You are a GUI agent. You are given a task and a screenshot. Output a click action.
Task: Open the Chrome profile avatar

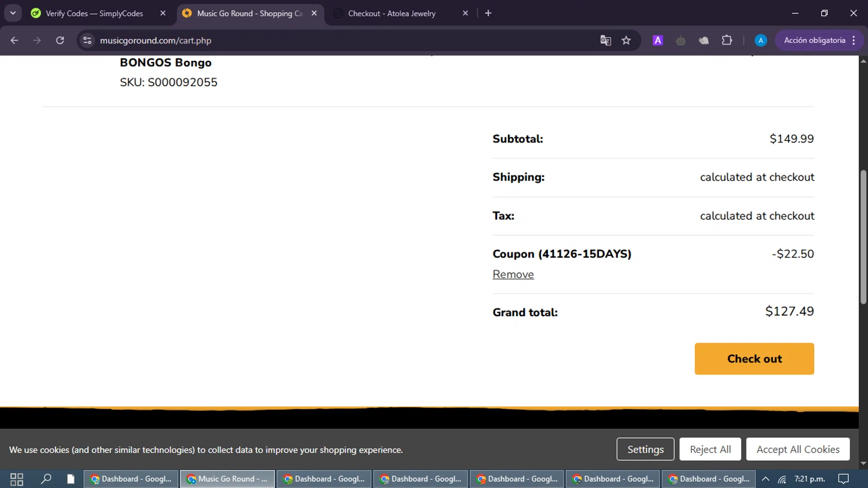point(761,41)
